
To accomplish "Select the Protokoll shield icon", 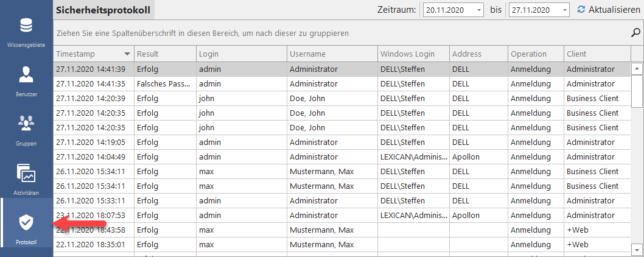I will [26, 222].
